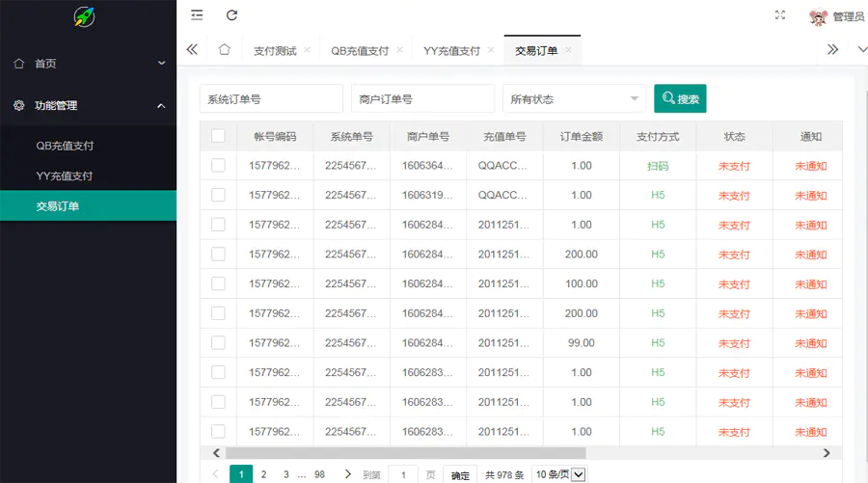Toggle the sidebar collapse menu icon

[x=197, y=15]
